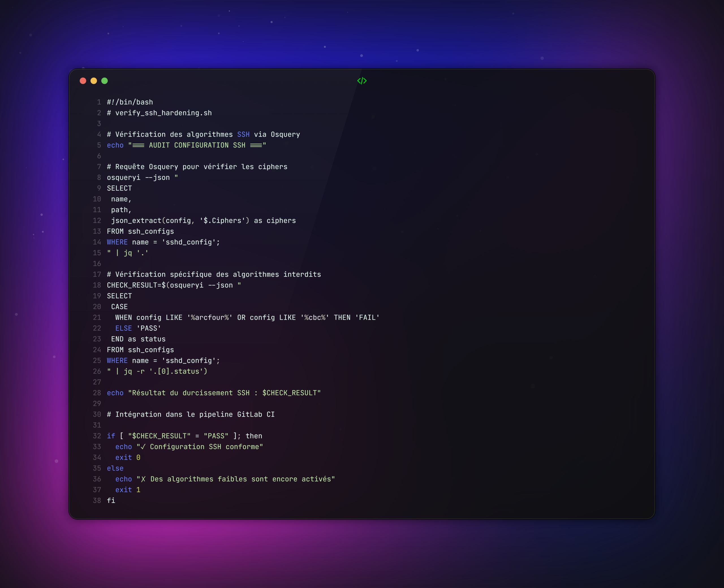Screen dimensions: 724x588
Task: Click line number 38 in gutter
Action: tap(97, 501)
